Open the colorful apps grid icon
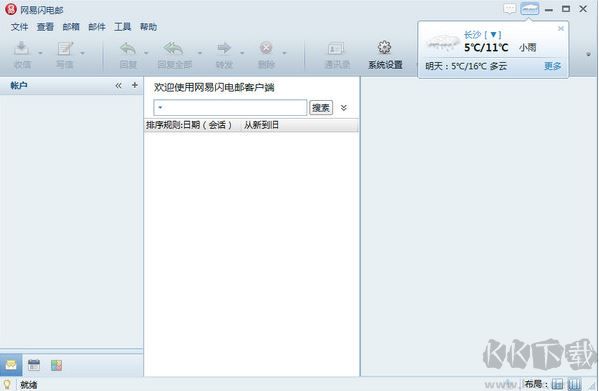599x391 pixels. point(56,365)
